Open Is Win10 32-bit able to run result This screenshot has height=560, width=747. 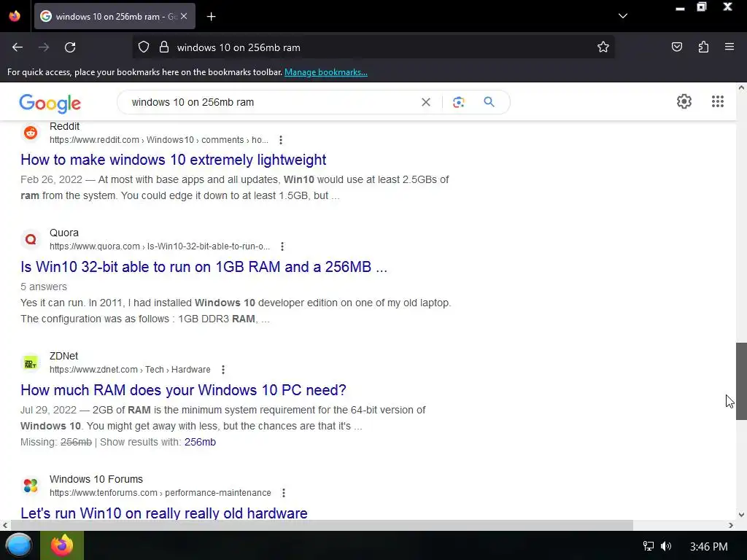[x=204, y=267]
